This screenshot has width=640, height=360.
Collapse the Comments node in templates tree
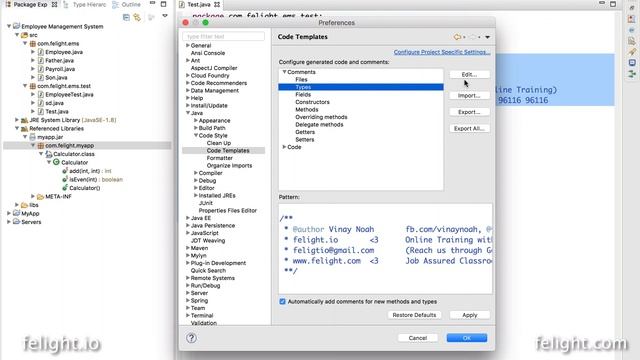[x=284, y=72]
